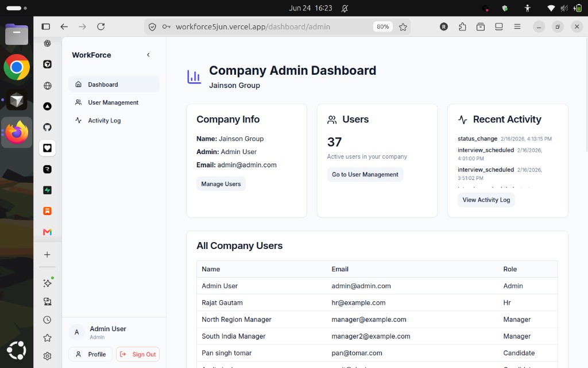Open the browser hamburger menu

pos(517,26)
